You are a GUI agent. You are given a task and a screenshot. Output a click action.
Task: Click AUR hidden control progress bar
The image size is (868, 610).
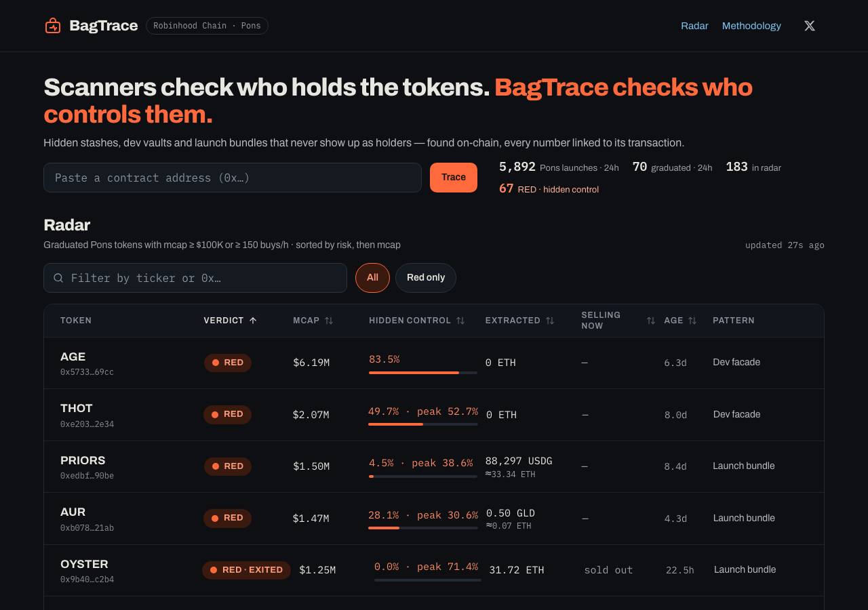pyautogui.click(x=423, y=528)
